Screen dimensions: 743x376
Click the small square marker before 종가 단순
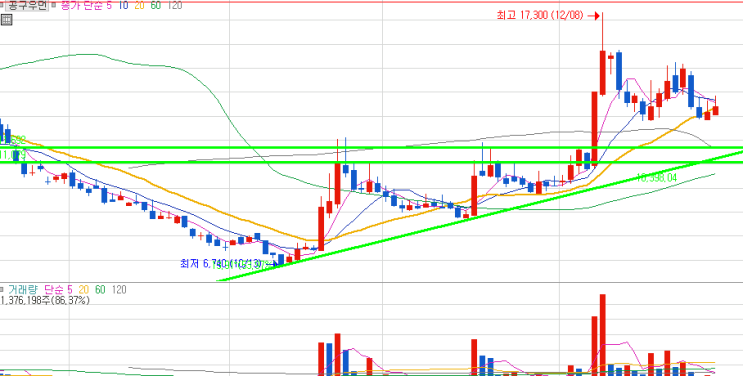point(53,6)
